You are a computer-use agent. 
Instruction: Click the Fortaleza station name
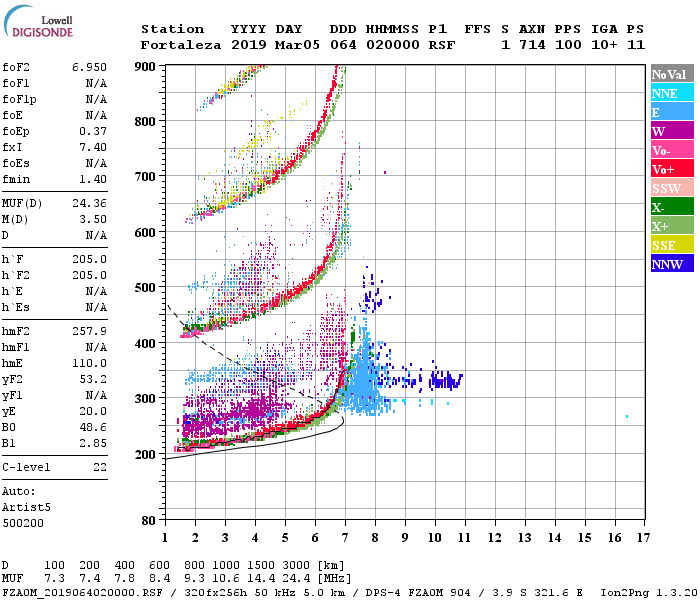pos(181,45)
